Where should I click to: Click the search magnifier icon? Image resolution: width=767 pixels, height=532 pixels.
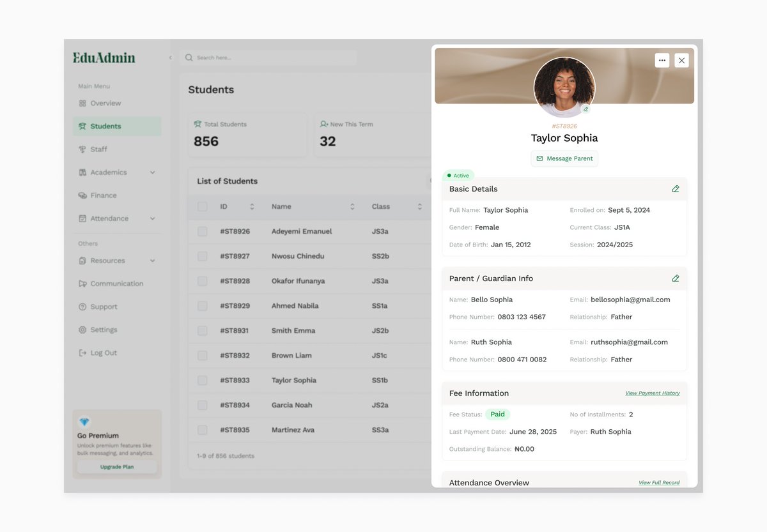pyautogui.click(x=189, y=57)
